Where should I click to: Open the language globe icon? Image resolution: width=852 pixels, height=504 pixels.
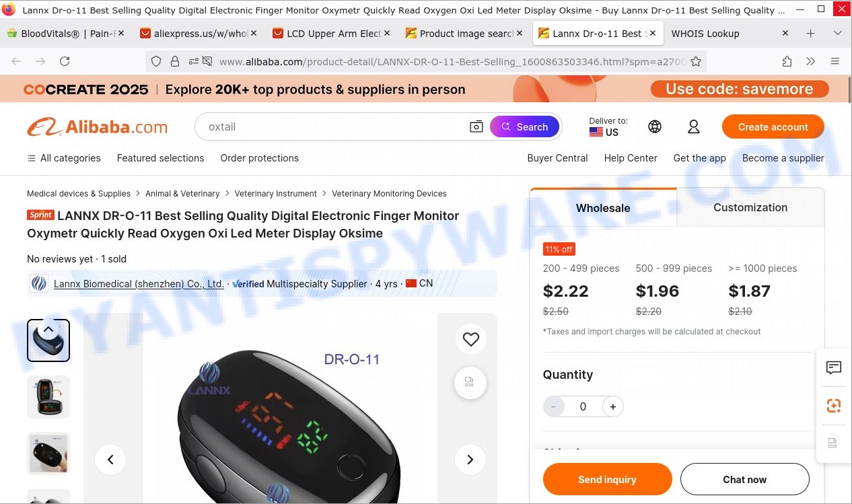[x=655, y=127]
